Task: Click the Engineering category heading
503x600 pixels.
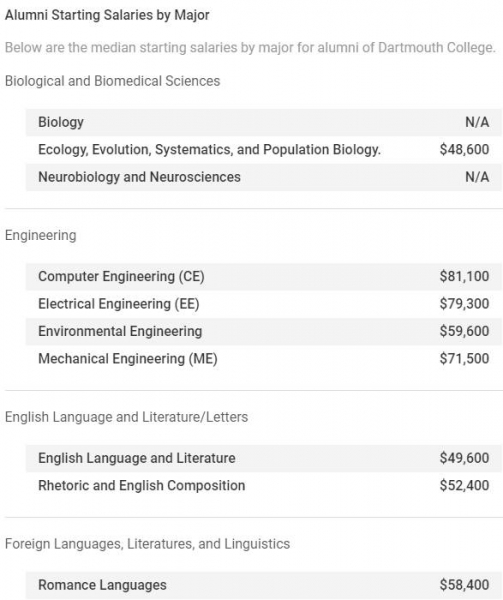Action: pyautogui.click(x=41, y=235)
